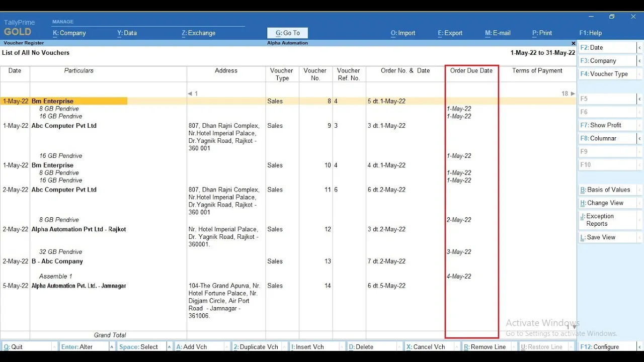Viewport: 644px width, 362px height.
Task: Open the P: Print menu
Action: pyautogui.click(x=542, y=33)
